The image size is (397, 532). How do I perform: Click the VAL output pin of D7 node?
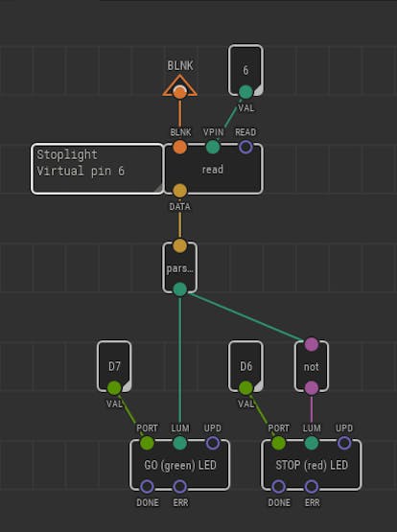(x=114, y=388)
